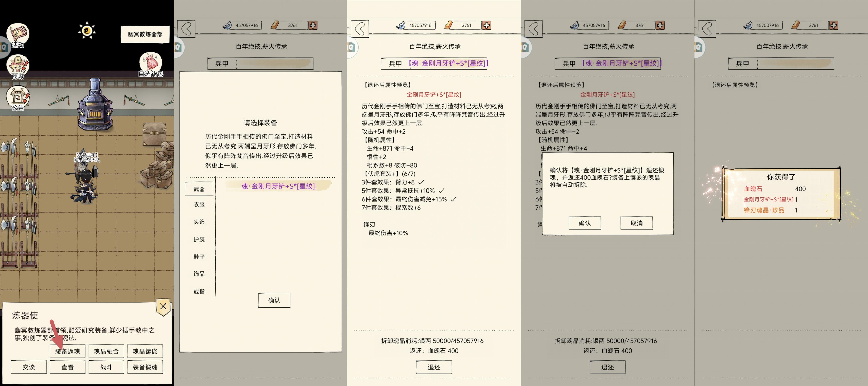This screenshot has height=386, width=868.
Task: Close the 炼器使 dialog with X
Action: tap(163, 306)
